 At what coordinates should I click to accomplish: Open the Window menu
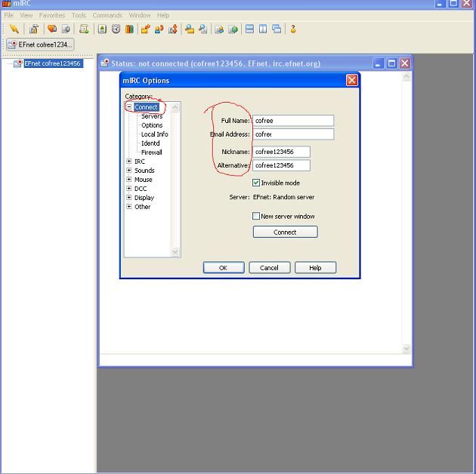pos(140,15)
